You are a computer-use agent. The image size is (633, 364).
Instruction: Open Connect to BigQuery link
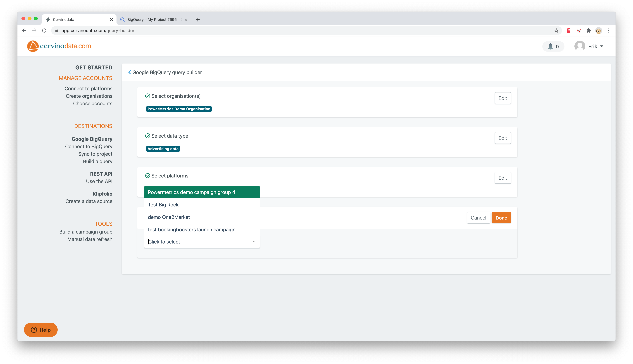(x=88, y=147)
